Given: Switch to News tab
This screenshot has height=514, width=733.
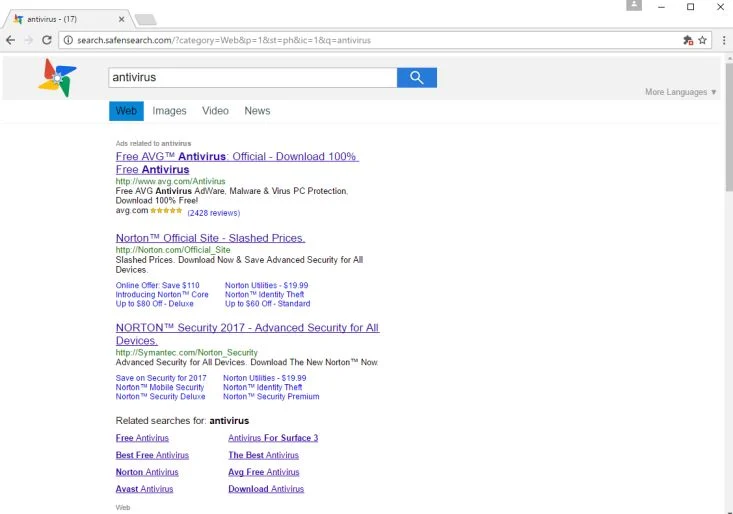Looking at the screenshot, I should pyautogui.click(x=257, y=111).
